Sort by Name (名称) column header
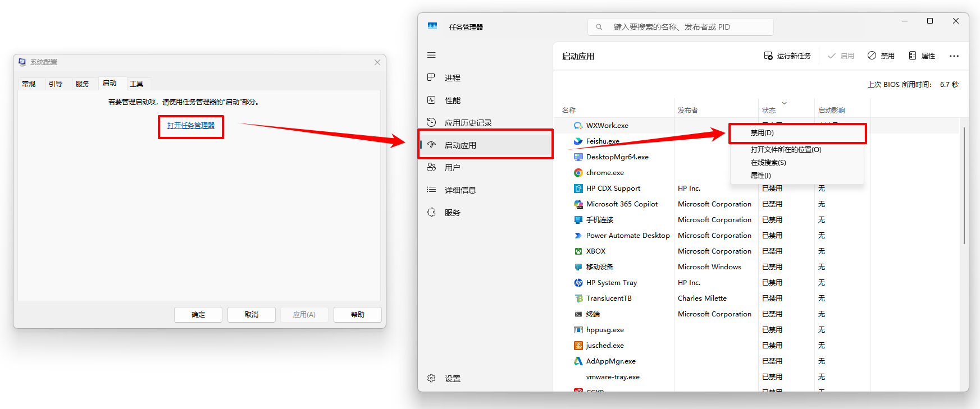 tap(569, 111)
